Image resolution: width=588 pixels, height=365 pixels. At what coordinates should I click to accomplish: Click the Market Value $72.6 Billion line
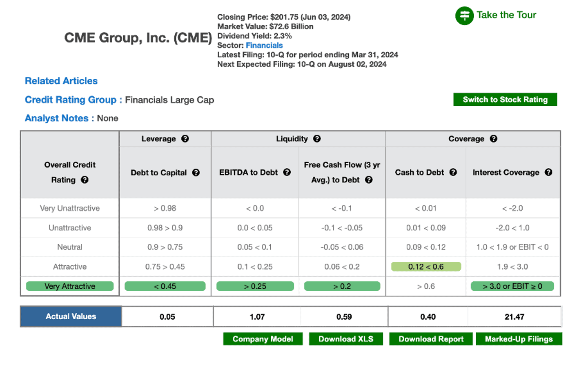265,27
